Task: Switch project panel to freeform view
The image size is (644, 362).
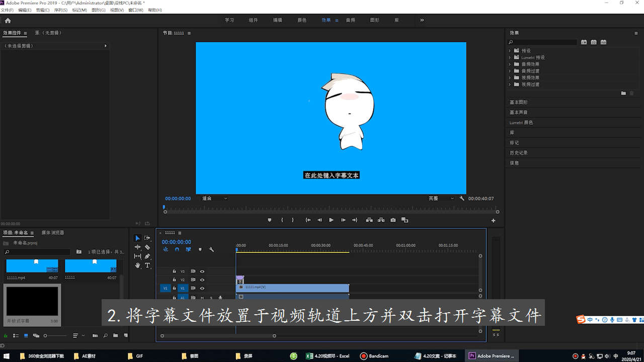Action: click(x=35, y=335)
